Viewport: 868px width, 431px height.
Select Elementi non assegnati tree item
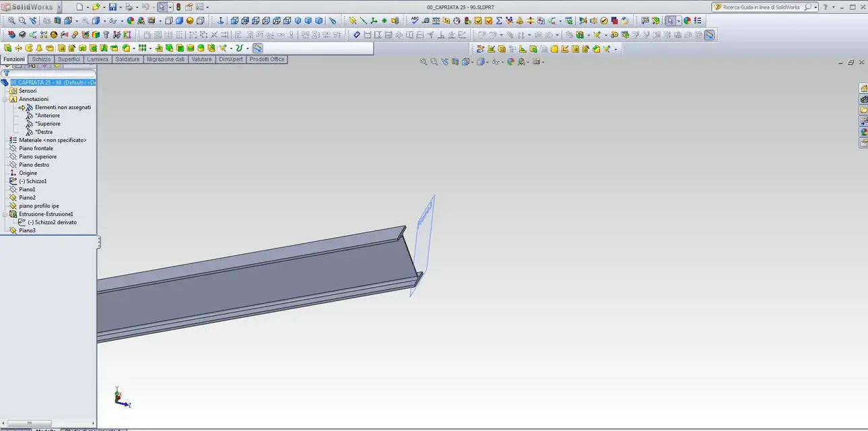63,107
